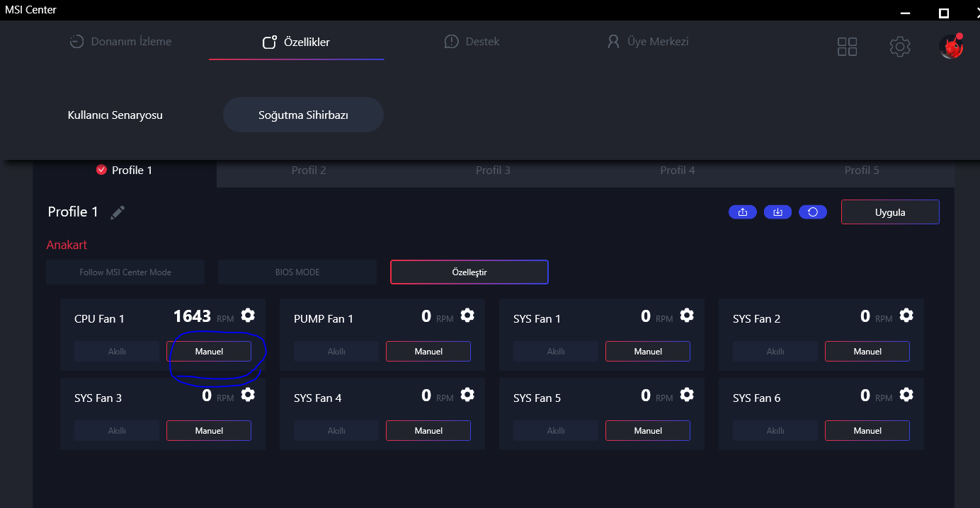
Task: Set SYS Fan 5 to Akıllı
Action: tap(556, 431)
